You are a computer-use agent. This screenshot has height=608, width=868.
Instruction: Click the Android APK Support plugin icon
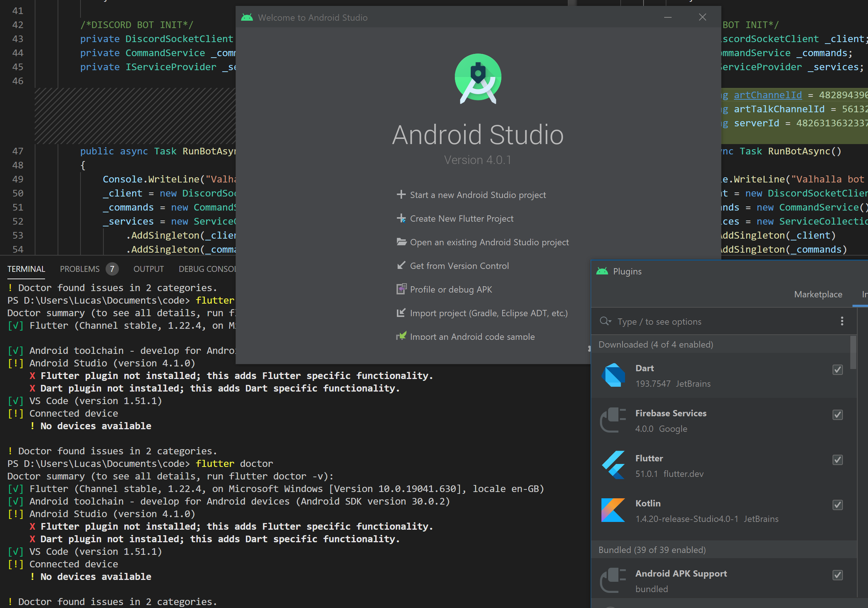click(613, 580)
